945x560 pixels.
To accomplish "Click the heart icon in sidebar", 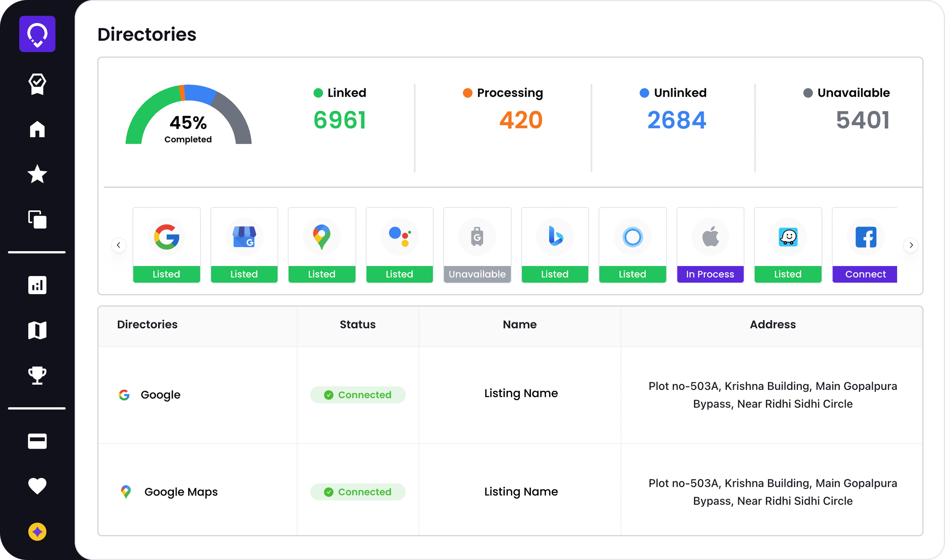I will tap(37, 486).
